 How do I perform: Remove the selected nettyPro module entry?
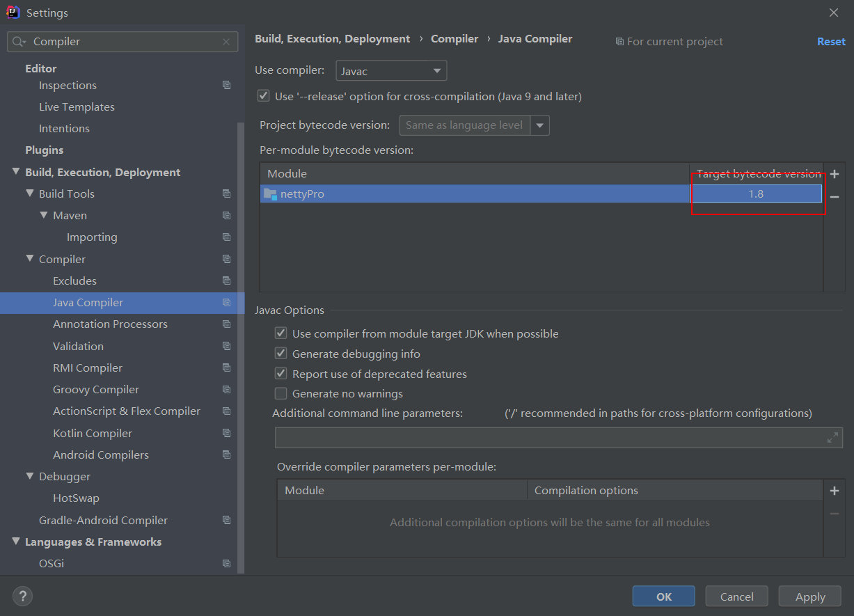coord(835,197)
